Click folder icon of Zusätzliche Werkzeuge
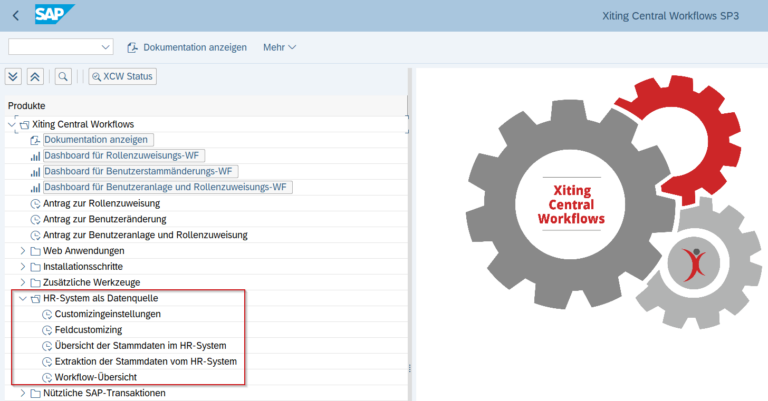 [35, 283]
